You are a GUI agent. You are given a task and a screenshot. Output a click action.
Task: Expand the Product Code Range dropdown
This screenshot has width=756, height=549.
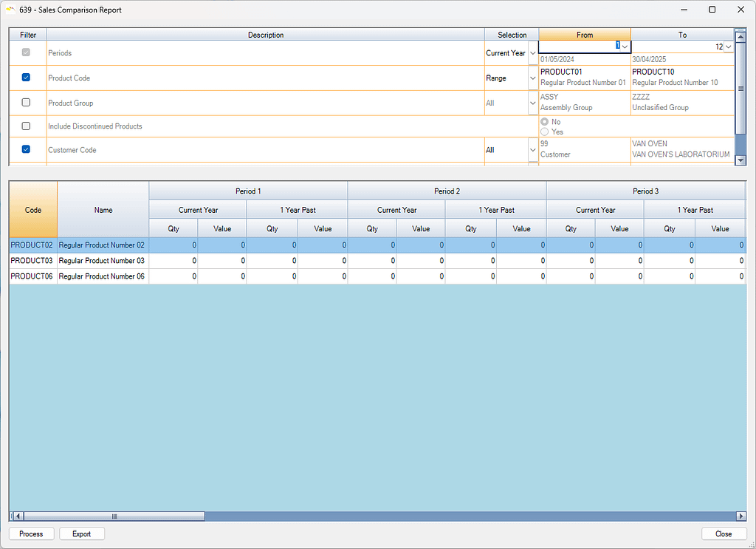point(533,78)
